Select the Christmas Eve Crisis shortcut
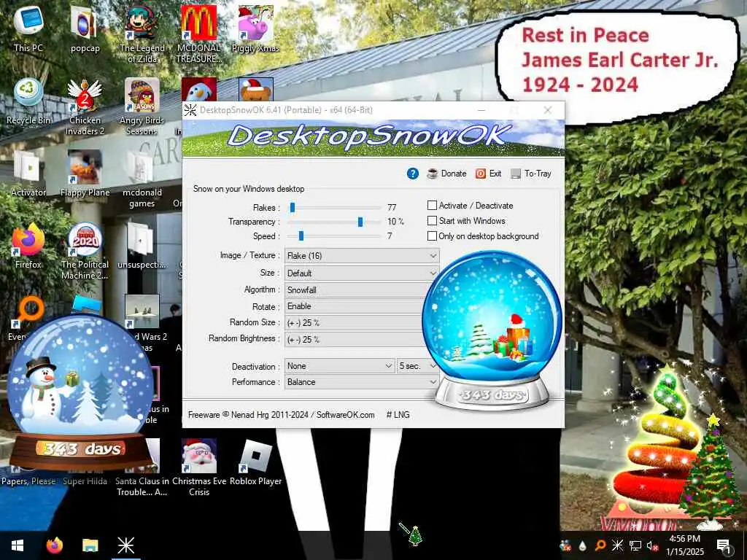The image size is (747, 560). tap(198, 467)
